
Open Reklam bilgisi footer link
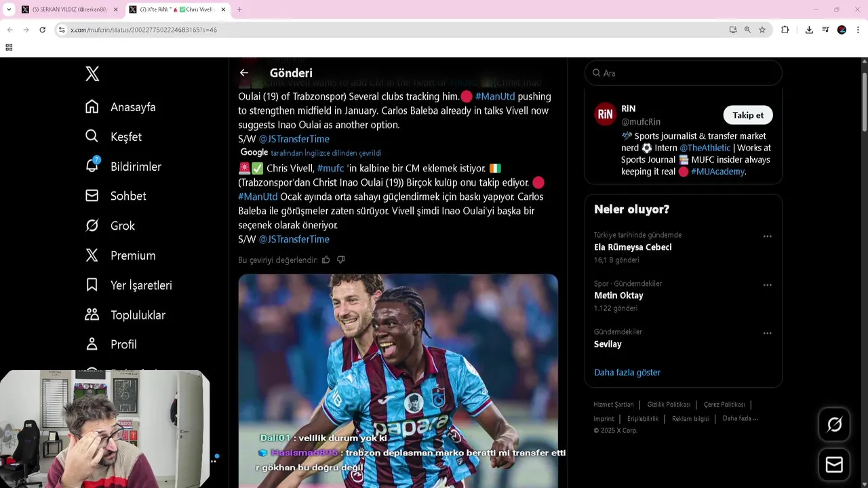pos(690,419)
